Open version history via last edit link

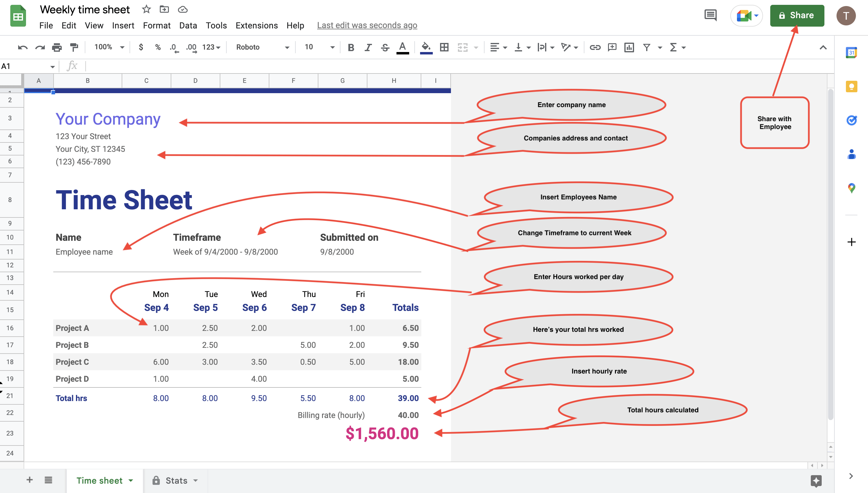coord(367,25)
